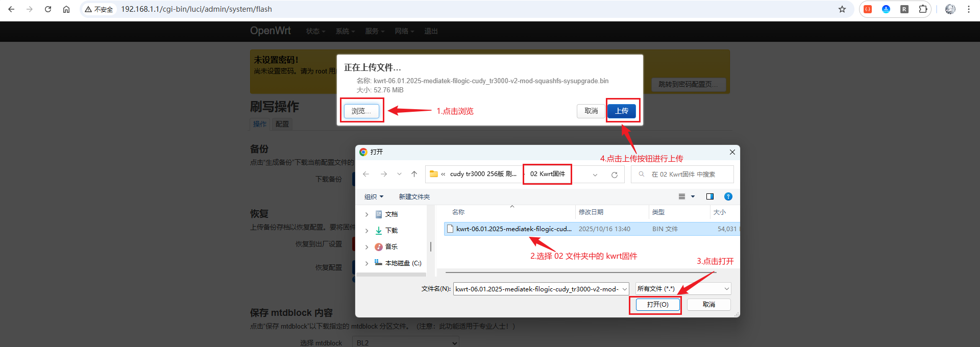Click 打开(O) to open selected file
Screen dimensions: 980x347
tap(657, 305)
